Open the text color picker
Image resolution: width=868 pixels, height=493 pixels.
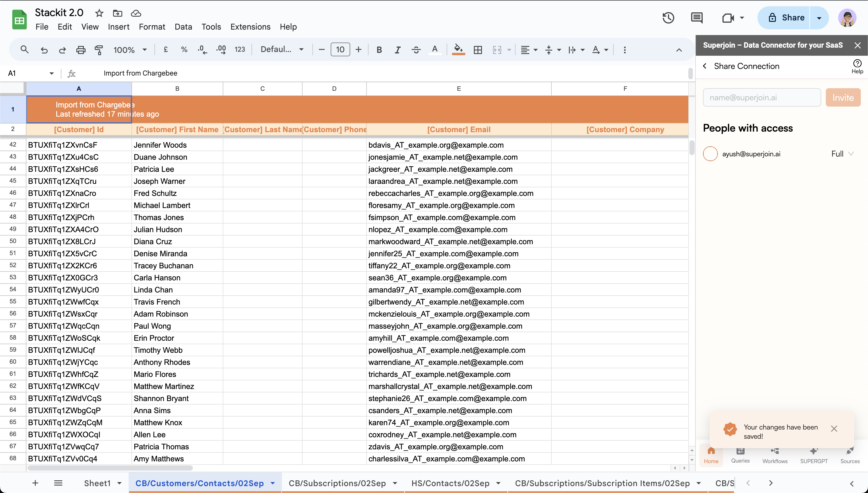[435, 50]
